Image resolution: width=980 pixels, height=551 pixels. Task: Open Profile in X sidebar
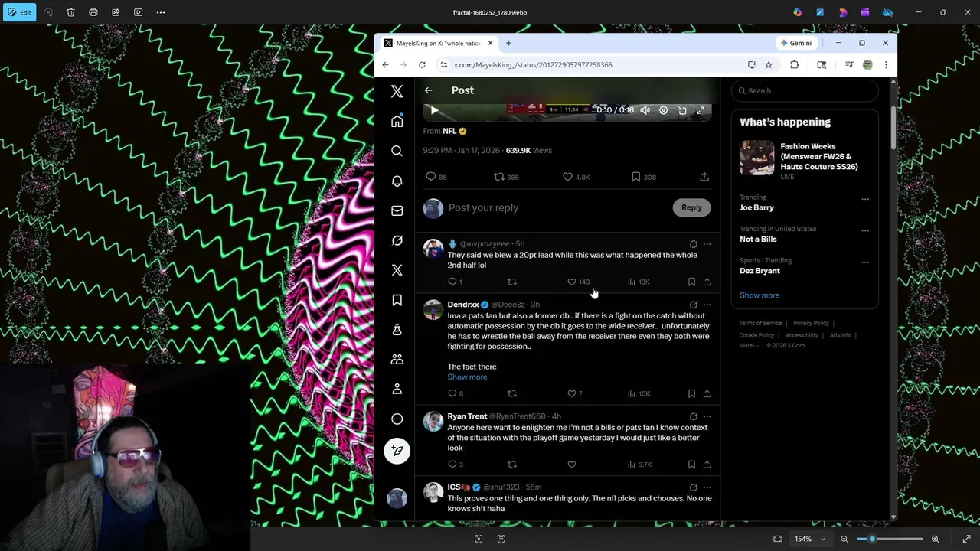(x=397, y=389)
